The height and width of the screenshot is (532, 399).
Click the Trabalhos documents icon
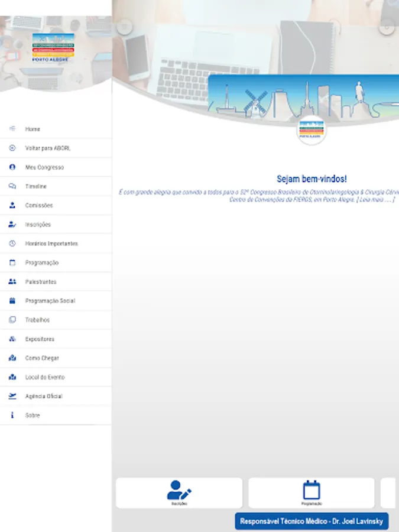click(x=12, y=320)
